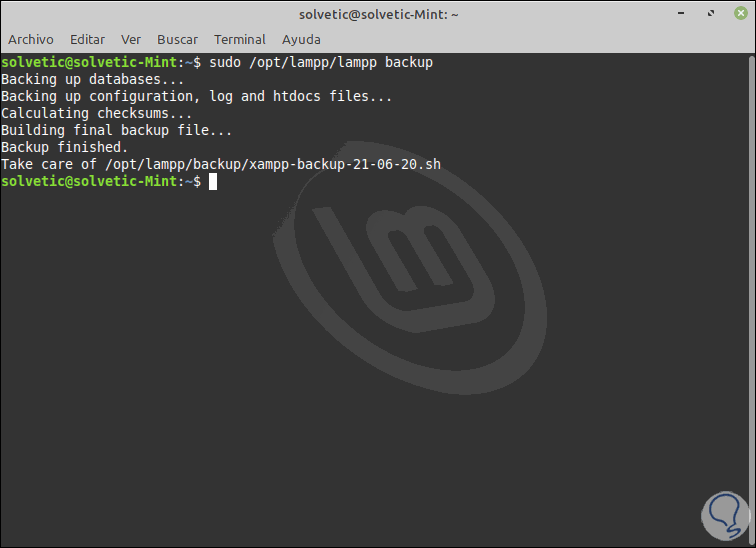Viewport: 756px width, 548px height.
Task: Click the 'Backing up databases...' line
Action: click(x=93, y=80)
